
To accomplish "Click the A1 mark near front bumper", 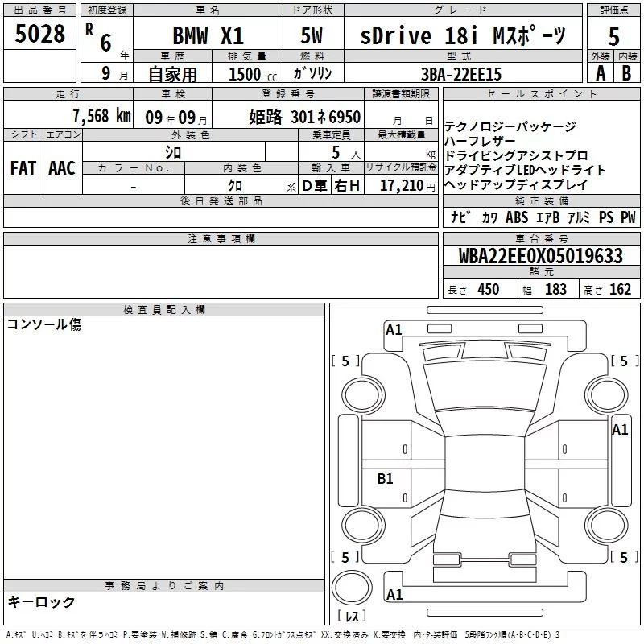I will pyautogui.click(x=394, y=330).
